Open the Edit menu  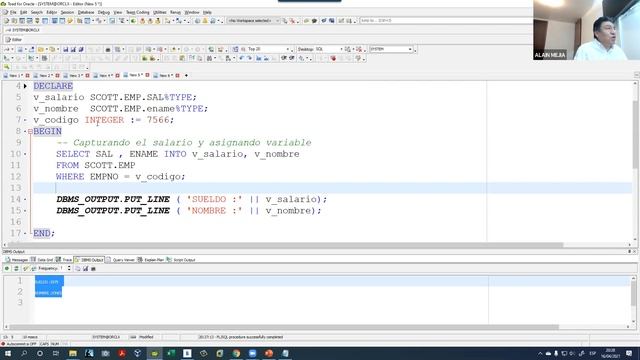pos(23,12)
